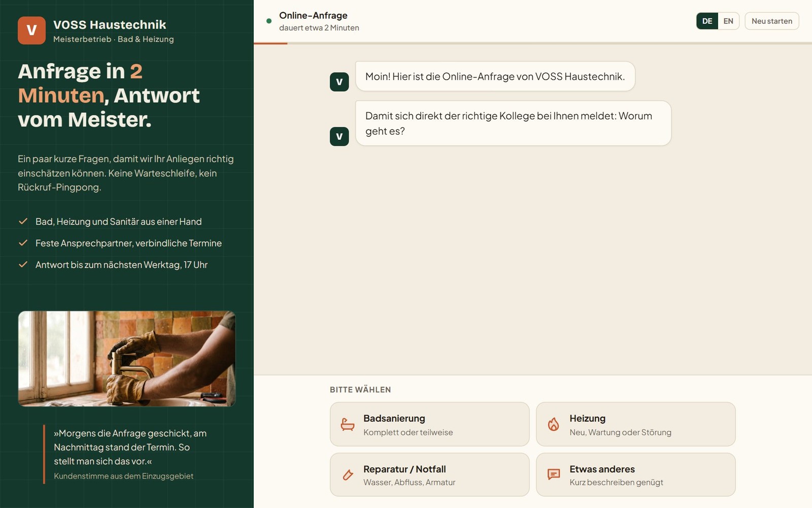The image size is (812, 508).
Task: Pick the Etwas anderes option
Action: pyautogui.click(x=636, y=474)
